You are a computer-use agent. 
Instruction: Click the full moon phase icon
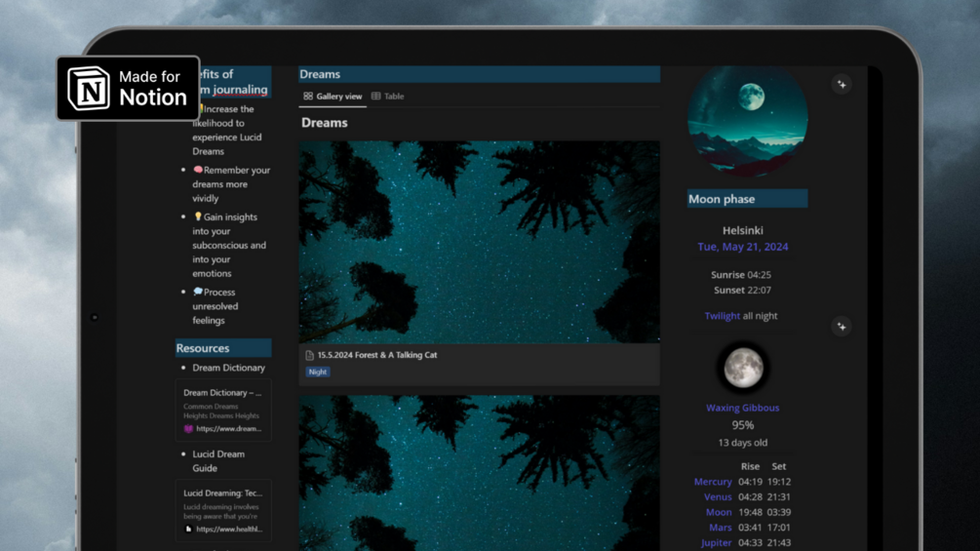743,368
